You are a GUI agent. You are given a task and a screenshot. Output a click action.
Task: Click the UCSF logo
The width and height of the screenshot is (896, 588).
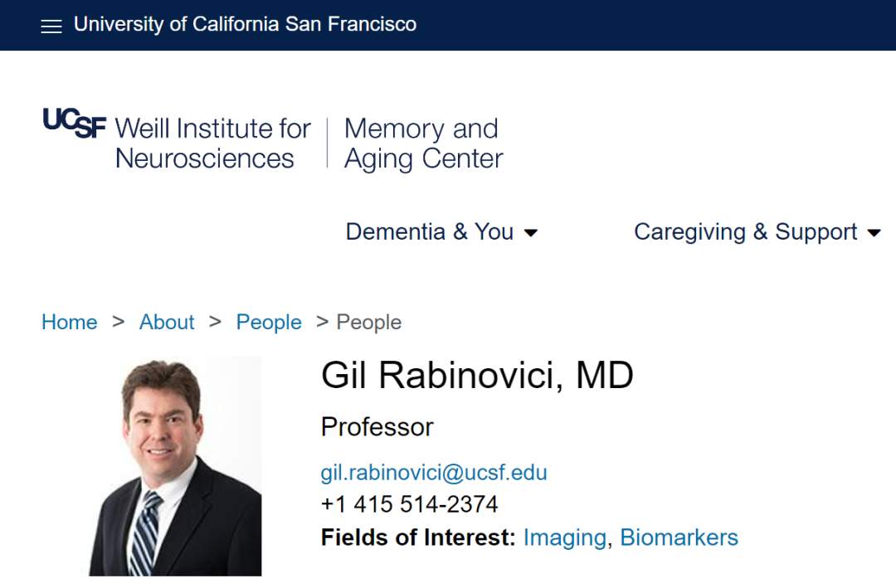point(75,123)
